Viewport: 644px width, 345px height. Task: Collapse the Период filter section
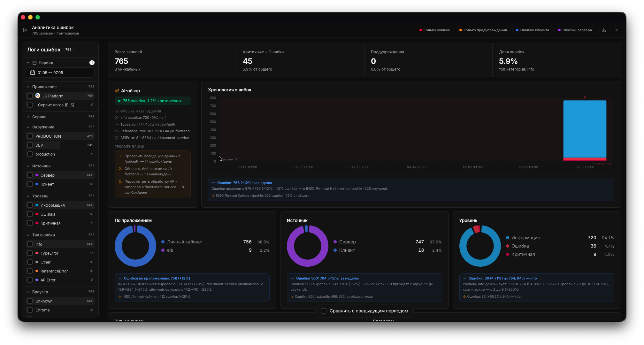(x=28, y=63)
